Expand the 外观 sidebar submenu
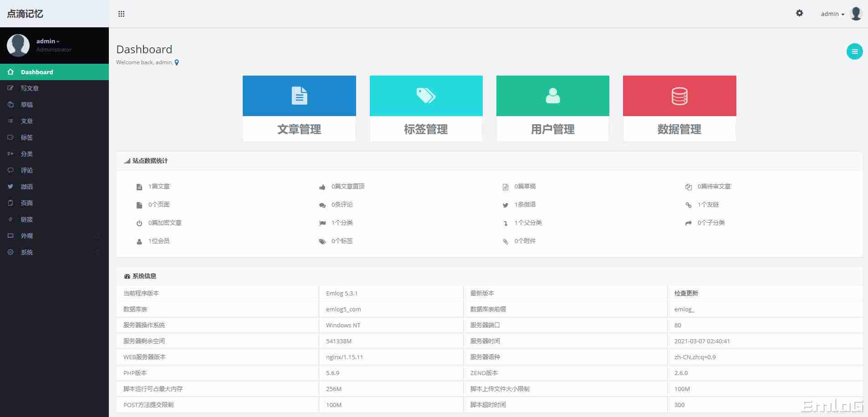868x417 pixels. tap(27, 236)
